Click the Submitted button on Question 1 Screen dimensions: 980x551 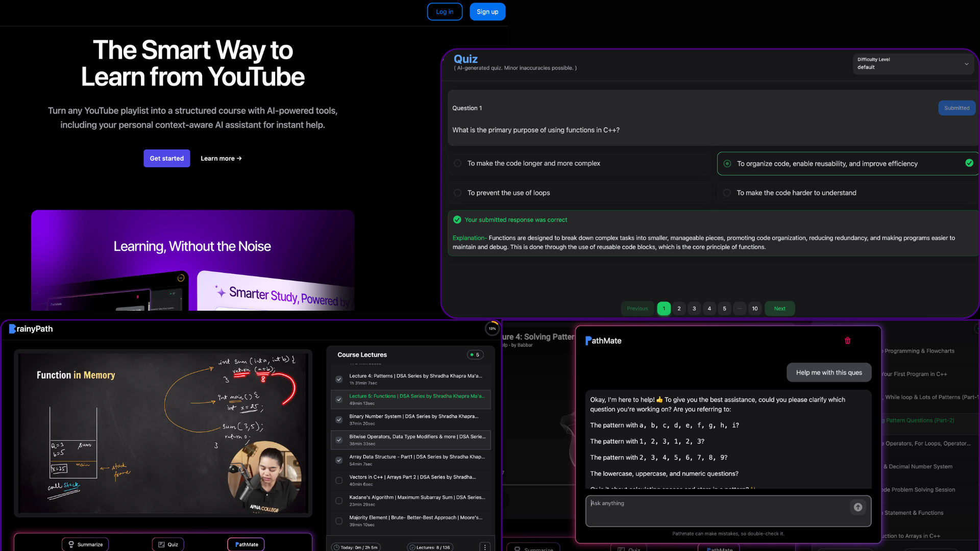coord(957,108)
